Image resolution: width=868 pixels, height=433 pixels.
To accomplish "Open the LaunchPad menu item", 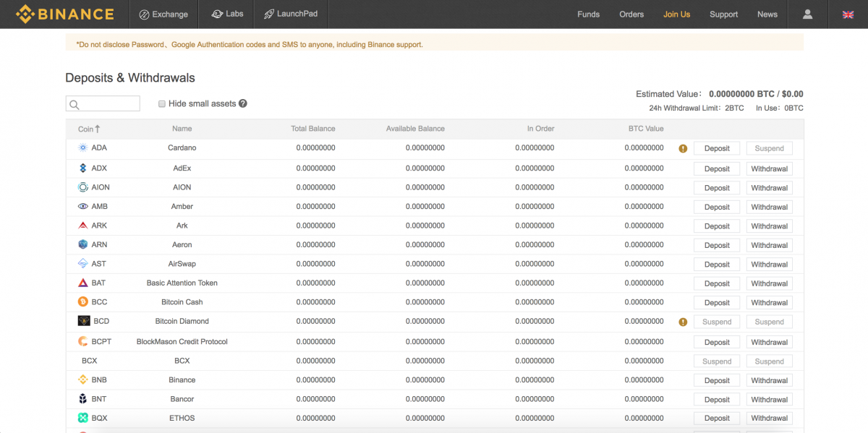I will (292, 14).
